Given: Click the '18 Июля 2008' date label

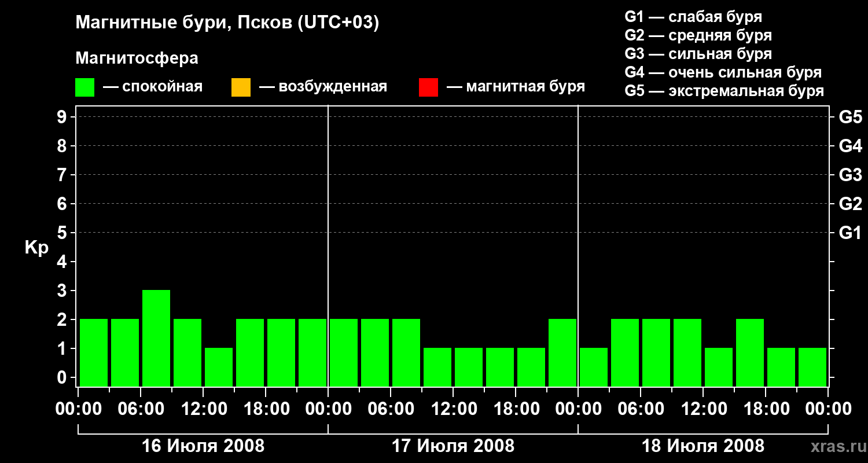Looking at the screenshot, I should (703, 446).
